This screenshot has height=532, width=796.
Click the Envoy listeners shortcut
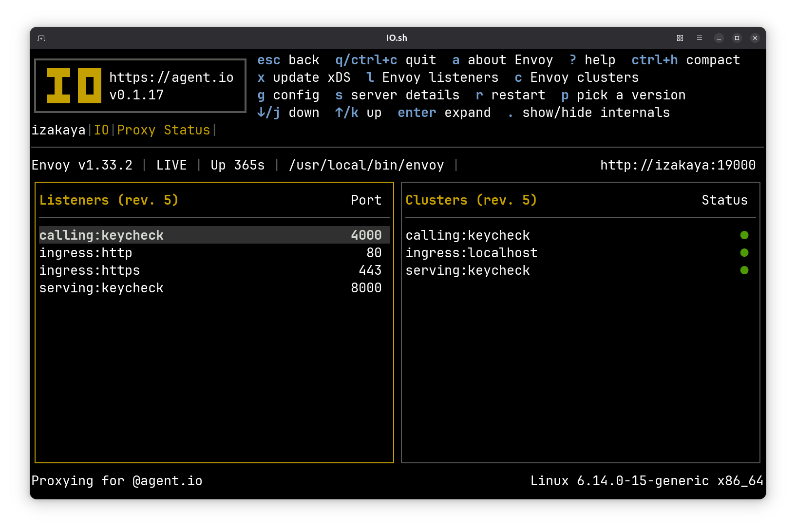(433, 77)
